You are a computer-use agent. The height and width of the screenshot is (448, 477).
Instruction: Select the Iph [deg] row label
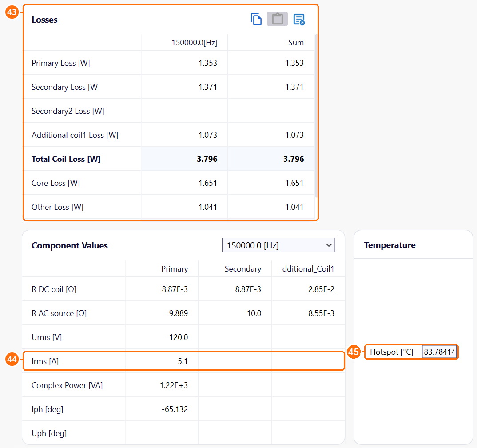pyautogui.click(x=47, y=409)
